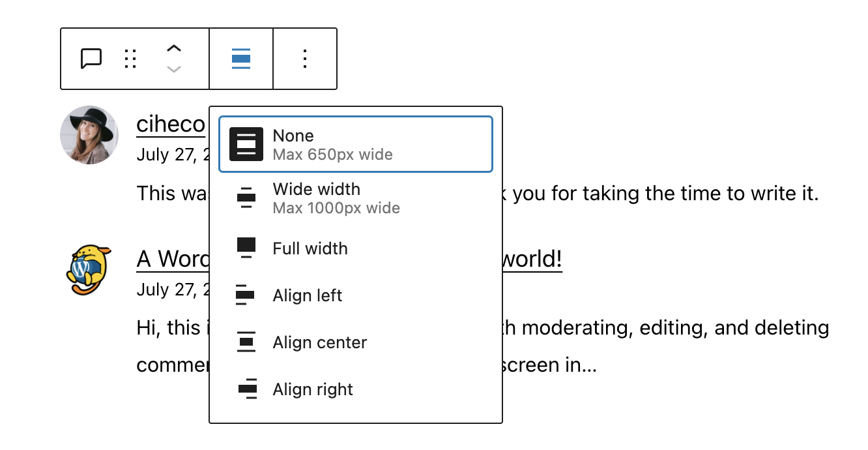Choose Align right from the alignment menu
The width and height of the screenshot is (868, 450).
(312, 389)
